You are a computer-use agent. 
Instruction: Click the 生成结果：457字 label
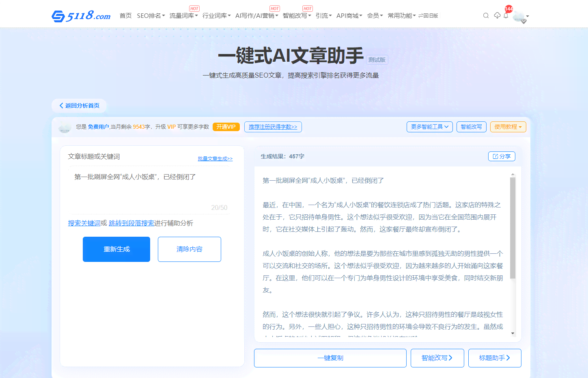click(282, 156)
